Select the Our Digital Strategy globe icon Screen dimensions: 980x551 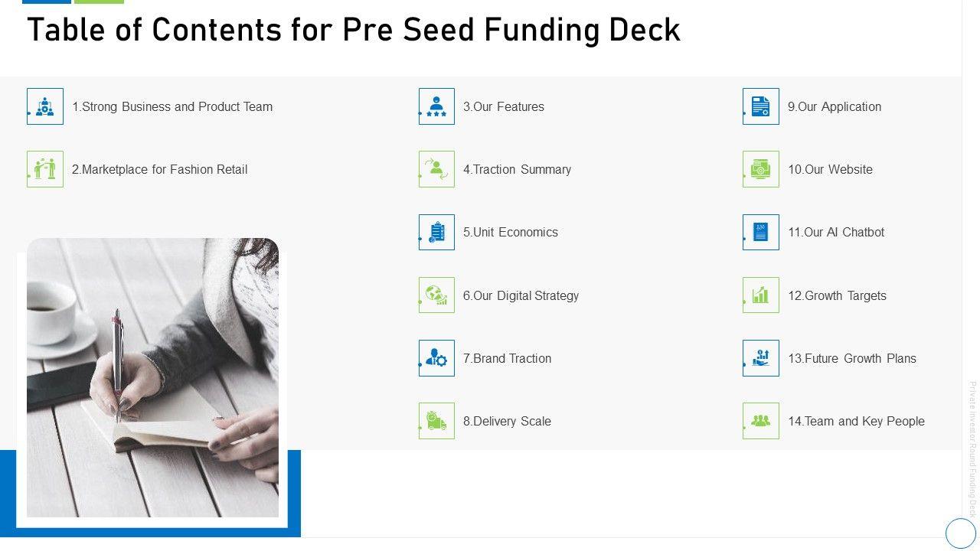(x=436, y=295)
